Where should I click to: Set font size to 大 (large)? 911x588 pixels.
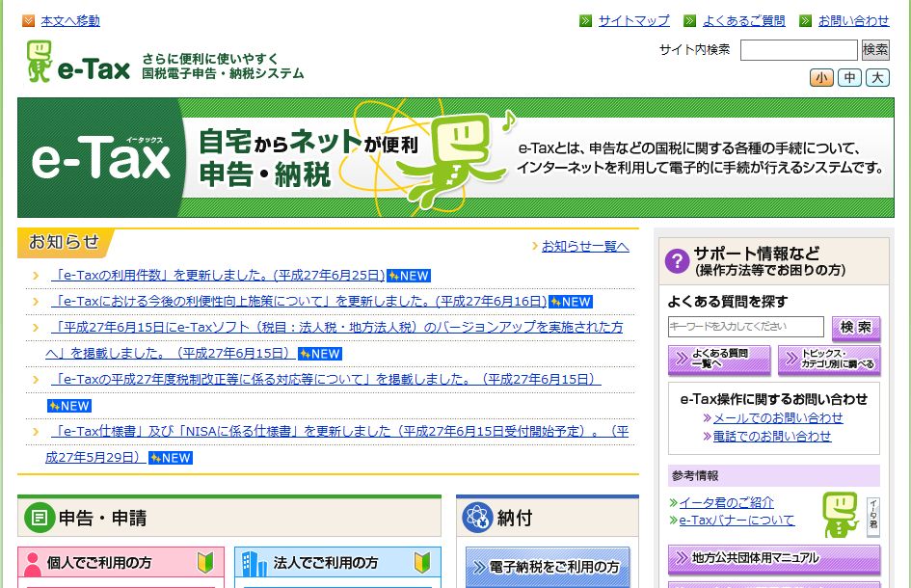tap(877, 77)
